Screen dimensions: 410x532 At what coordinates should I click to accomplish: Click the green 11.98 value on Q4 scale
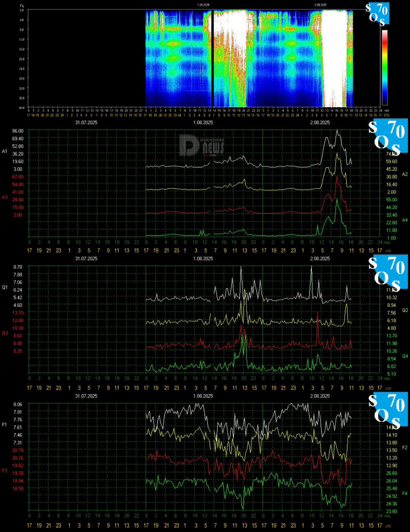392,343
